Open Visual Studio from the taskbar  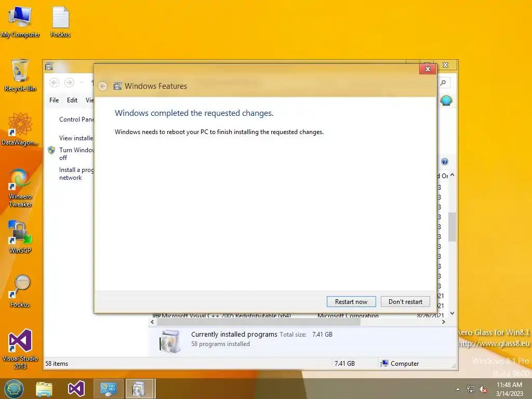click(x=76, y=389)
